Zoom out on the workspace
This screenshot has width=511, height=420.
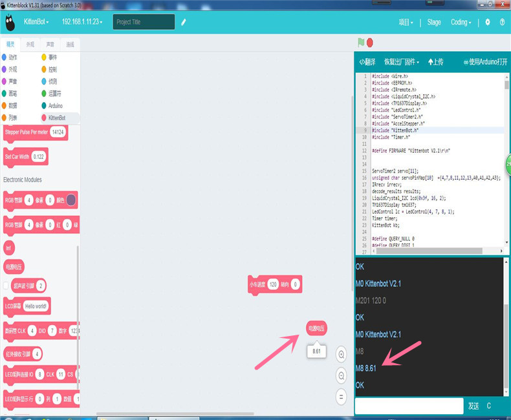(x=341, y=375)
